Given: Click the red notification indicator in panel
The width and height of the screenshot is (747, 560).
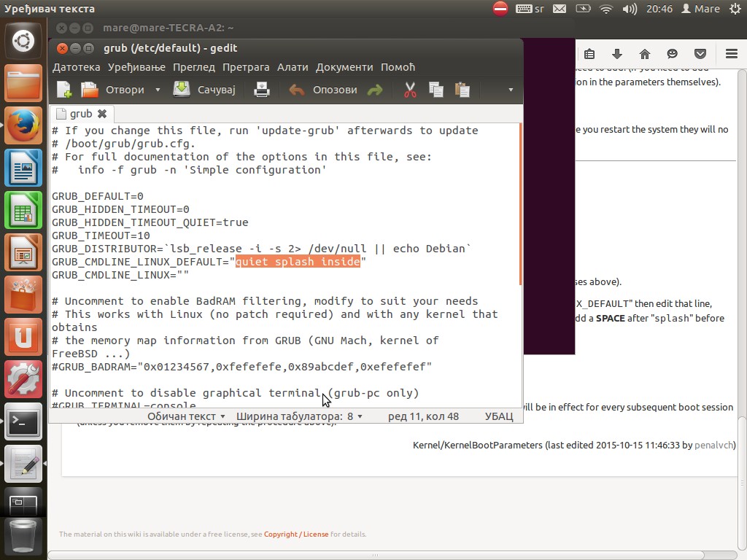Looking at the screenshot, I should pos(500,9).
